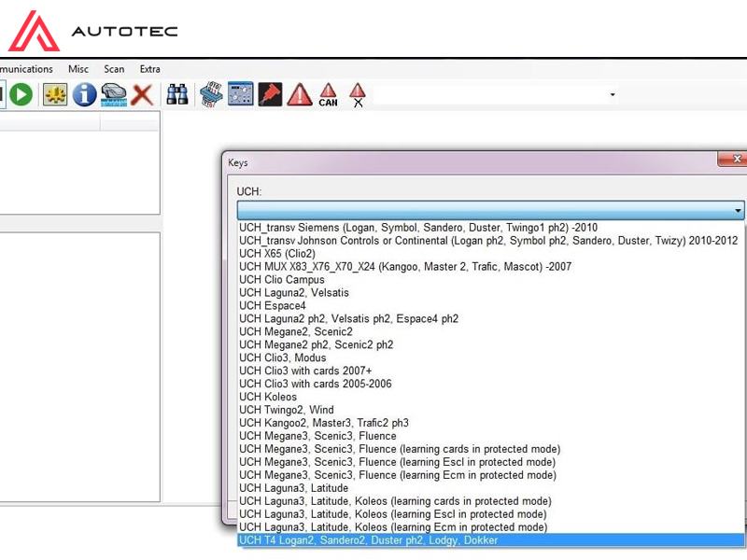Pick UCH Laguna2 ph2, Velsatis ph2, Espace4 ph2
This screenshot has height=560, width=747.
pyautogui.click(x=491, y=318)
